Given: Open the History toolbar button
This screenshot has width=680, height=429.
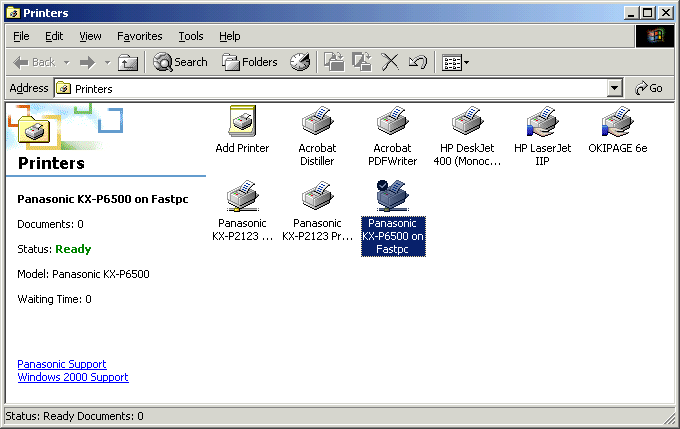Looking at the screenshot, I should click(x=300, y=62).
